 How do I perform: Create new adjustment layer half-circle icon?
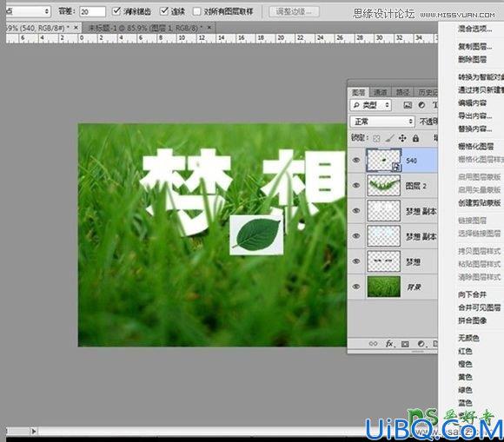[x=421, y=344]
